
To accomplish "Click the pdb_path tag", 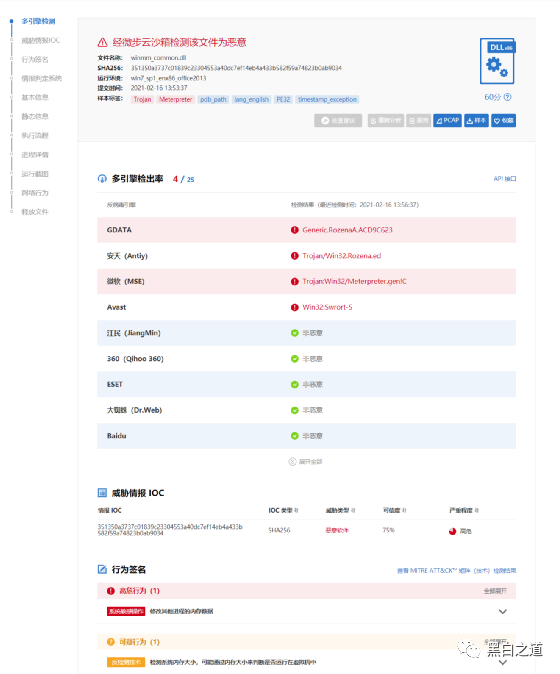I will (x=213, y=99).
